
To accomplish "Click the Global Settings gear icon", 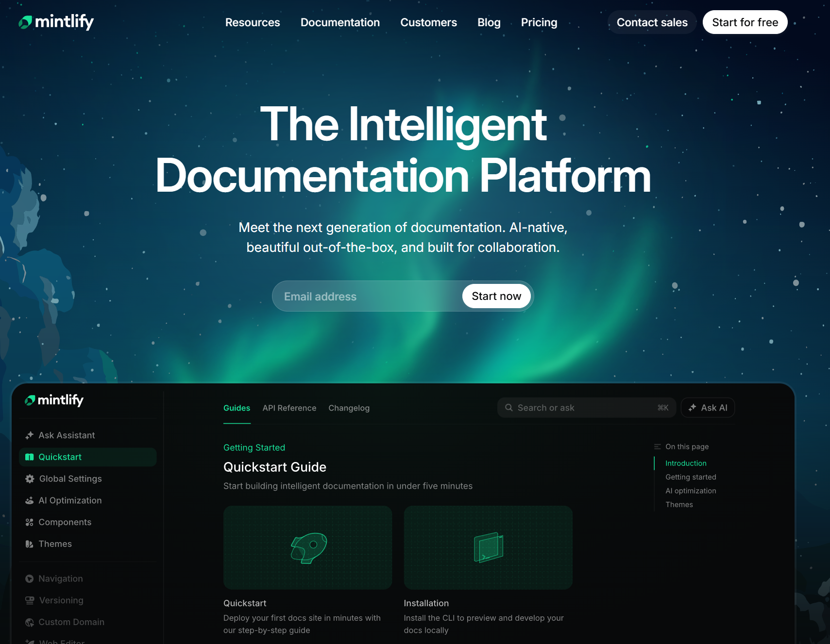I will [x=30, y=479].
